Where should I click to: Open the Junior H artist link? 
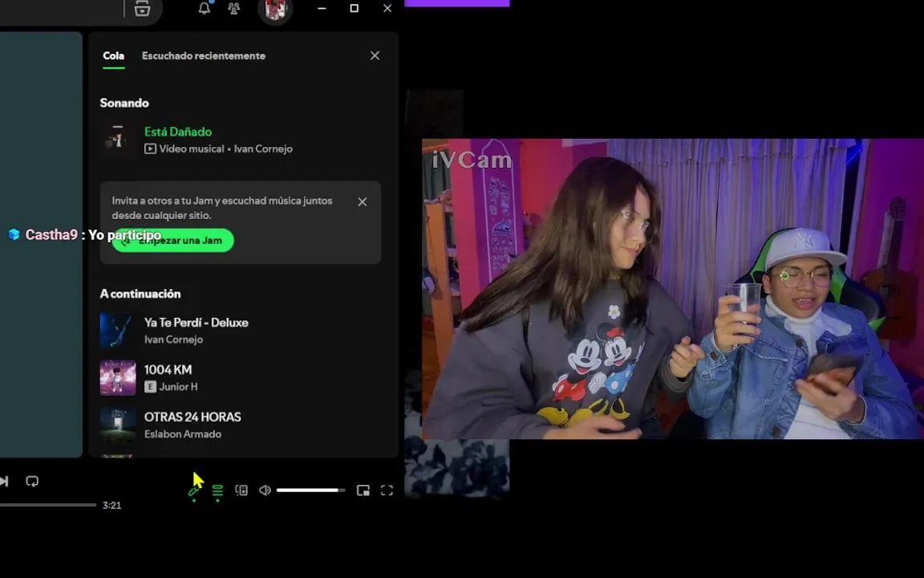coord(179,386)
